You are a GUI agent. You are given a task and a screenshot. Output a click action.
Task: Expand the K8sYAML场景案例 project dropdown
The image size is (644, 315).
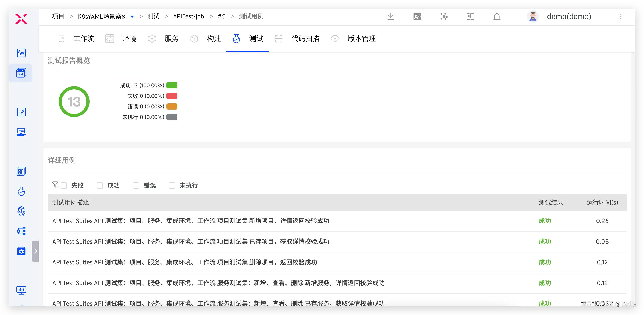point(132,17)
